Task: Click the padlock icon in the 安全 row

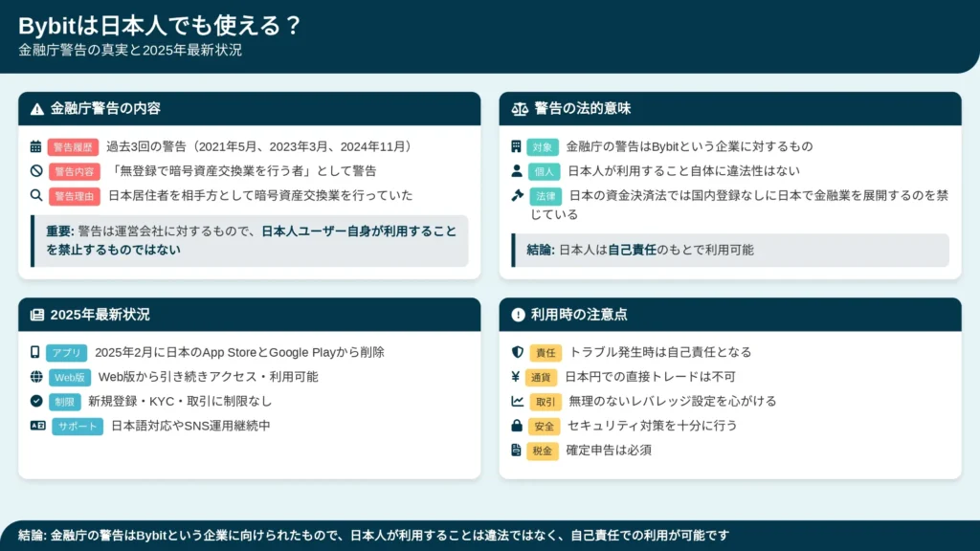Action: (x=517, y=426)
